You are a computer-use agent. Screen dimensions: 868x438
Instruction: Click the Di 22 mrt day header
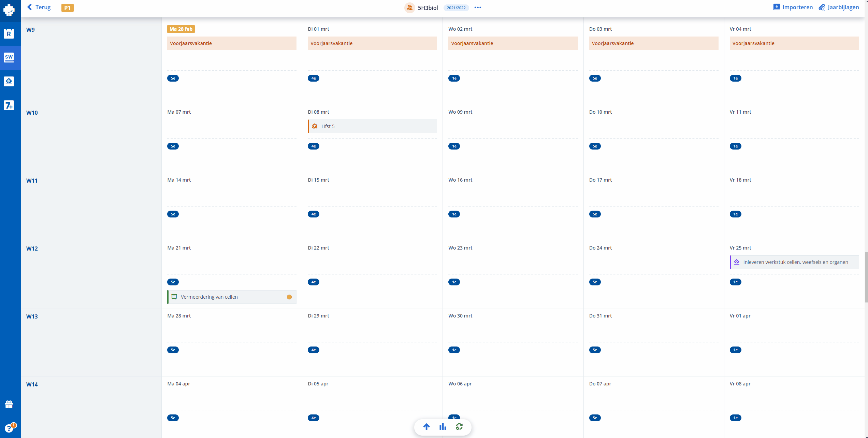tap(318, 248)
